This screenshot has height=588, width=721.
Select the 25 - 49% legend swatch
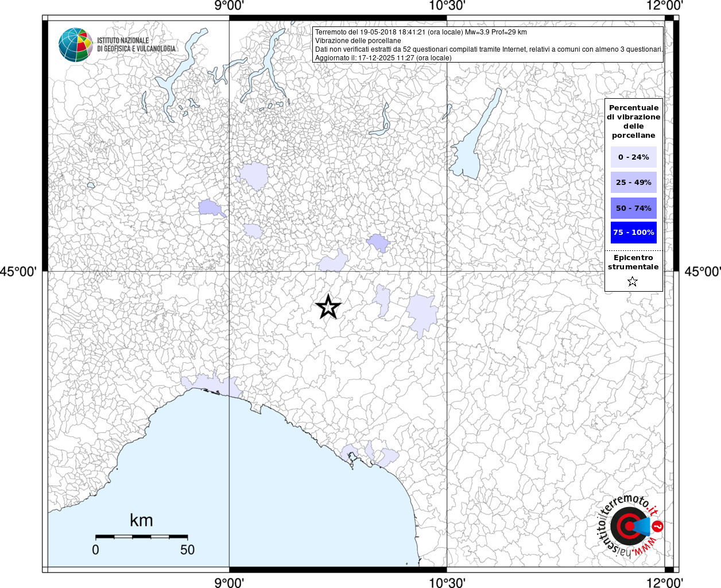pos(633,182)
